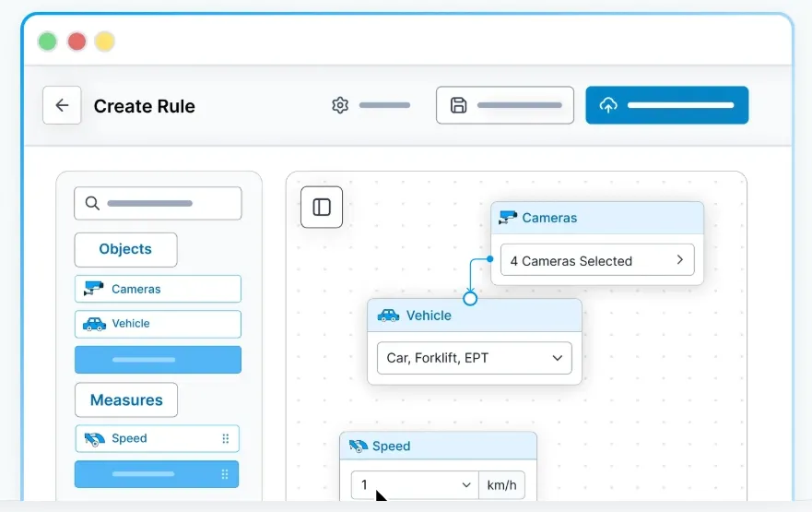Click the km/h unit label
Image resolution: width=812 pixels, height=512 pixels.
(501, 485)
